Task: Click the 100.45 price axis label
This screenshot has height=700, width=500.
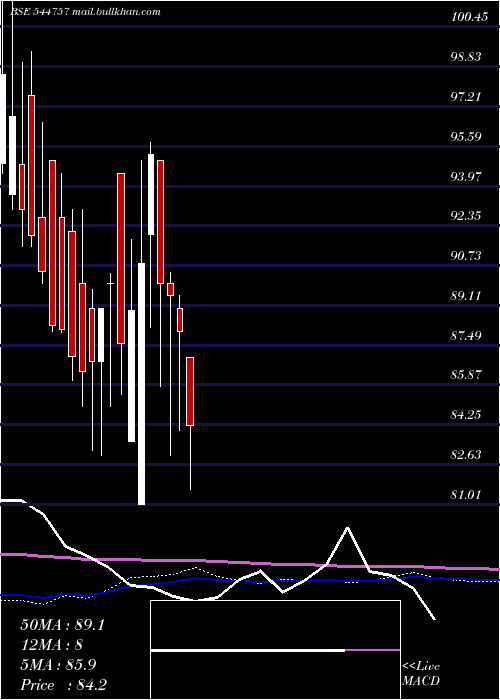Action: (469, 17)
